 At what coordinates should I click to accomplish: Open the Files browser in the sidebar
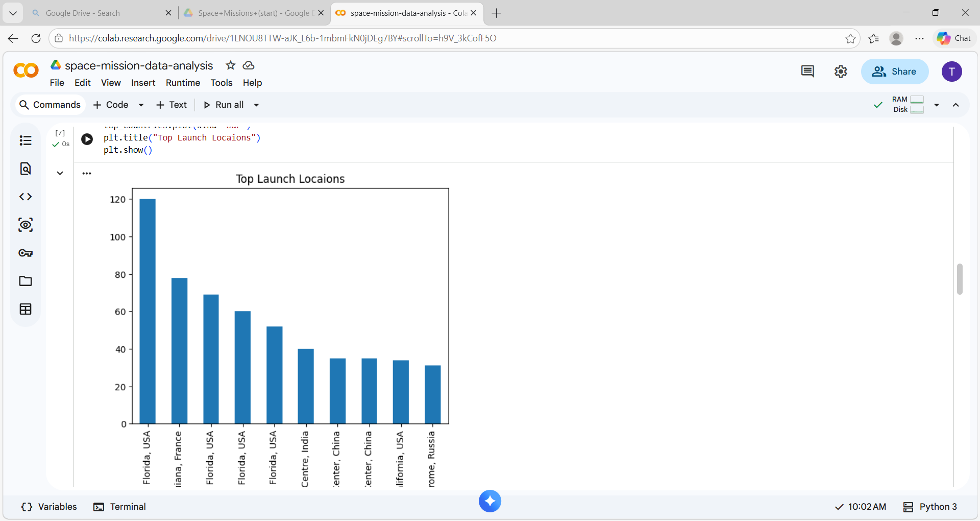[x=26, y=280]
